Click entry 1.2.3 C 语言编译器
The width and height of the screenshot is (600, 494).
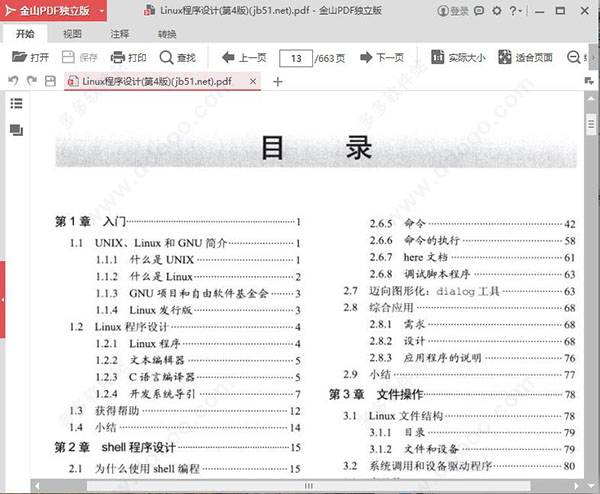coord(198,377)
